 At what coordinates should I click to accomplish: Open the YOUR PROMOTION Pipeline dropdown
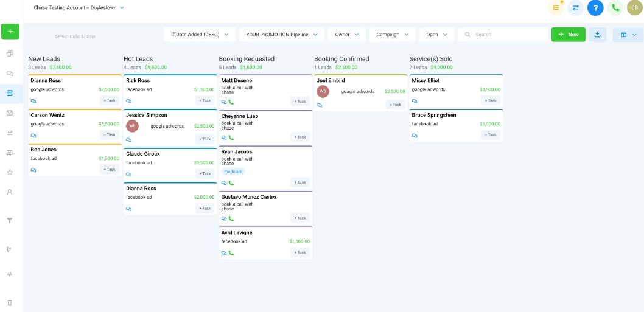282,35
